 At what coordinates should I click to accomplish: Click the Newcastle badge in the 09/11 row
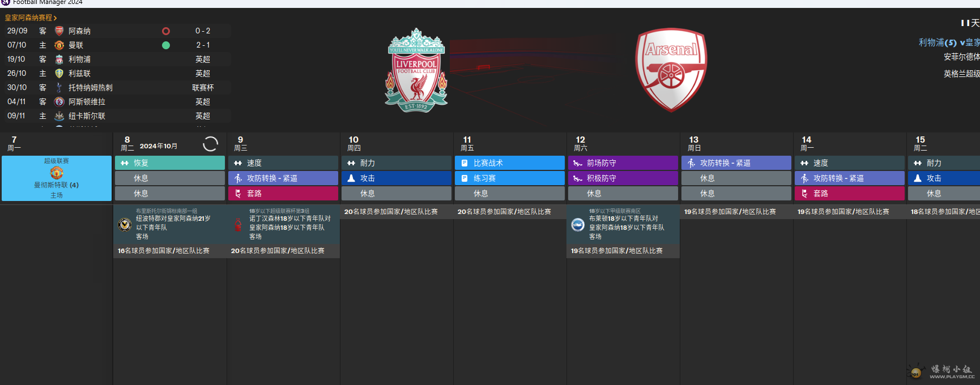(x=59, y=116)
